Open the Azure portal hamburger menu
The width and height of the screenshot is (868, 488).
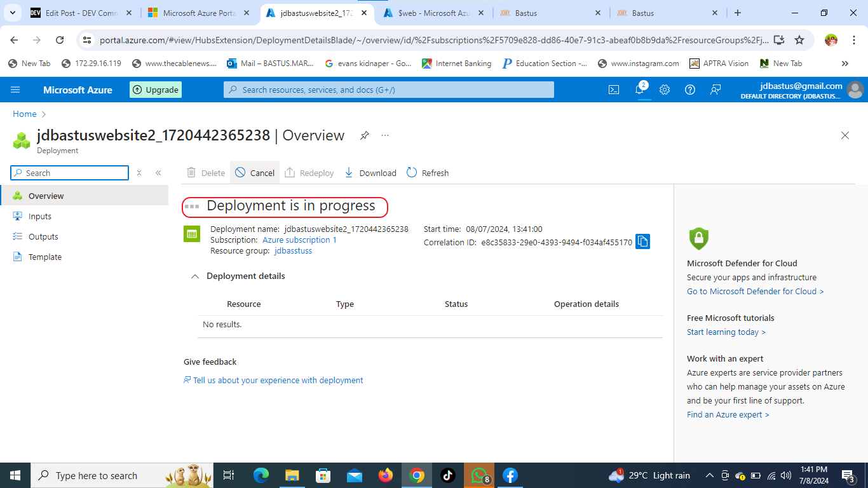15,90
